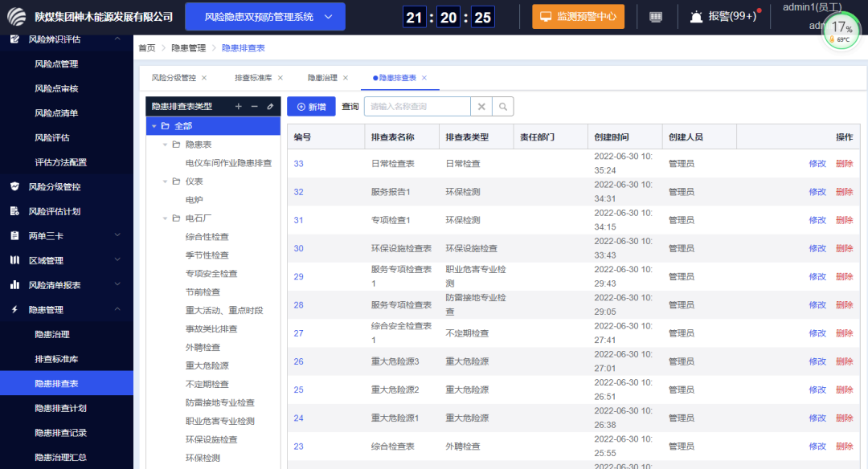
Task: Open the 监测预警中心 button
Action: coord(579,17)
